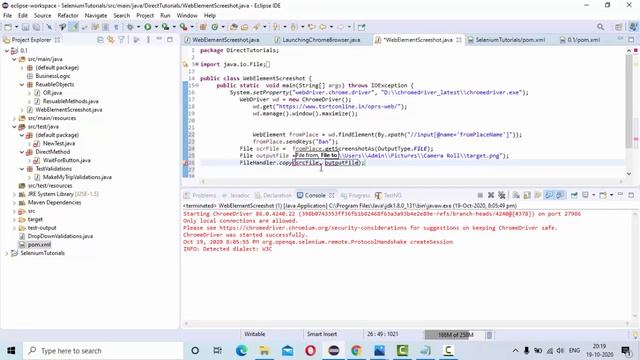Collapse All in Project Explorer
Image resolution: width=640 pixels, height=360 pixels.
click(x=100, y=40)
